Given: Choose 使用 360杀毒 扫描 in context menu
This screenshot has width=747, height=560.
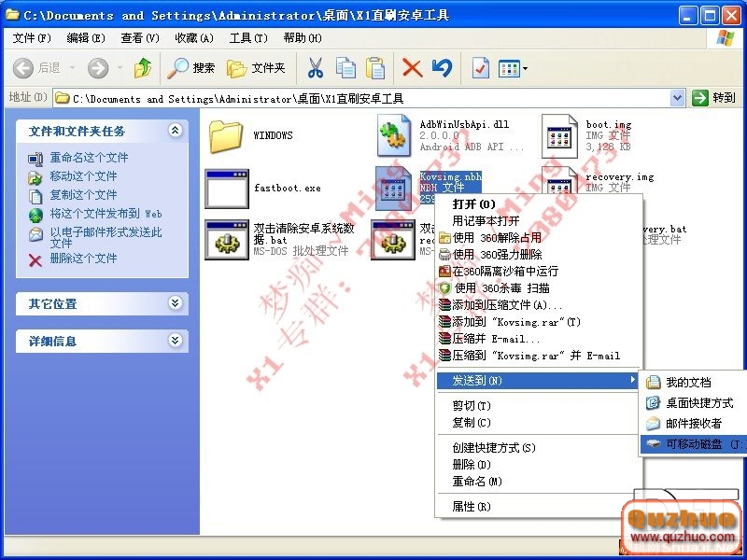Looking at the screenshot, I should click(539, 288).
